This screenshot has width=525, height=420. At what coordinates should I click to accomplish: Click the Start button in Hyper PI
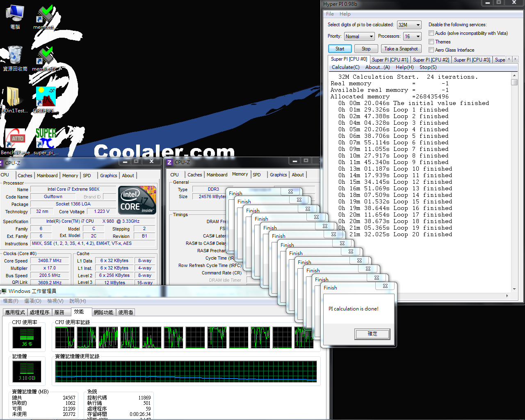pos(340,49)
